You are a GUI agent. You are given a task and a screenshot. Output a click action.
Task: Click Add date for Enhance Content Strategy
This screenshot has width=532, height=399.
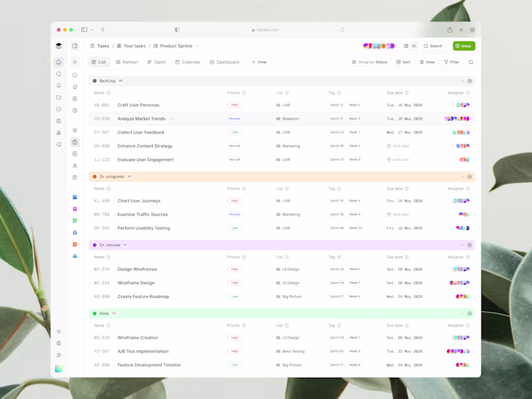[x=398, y=146]
